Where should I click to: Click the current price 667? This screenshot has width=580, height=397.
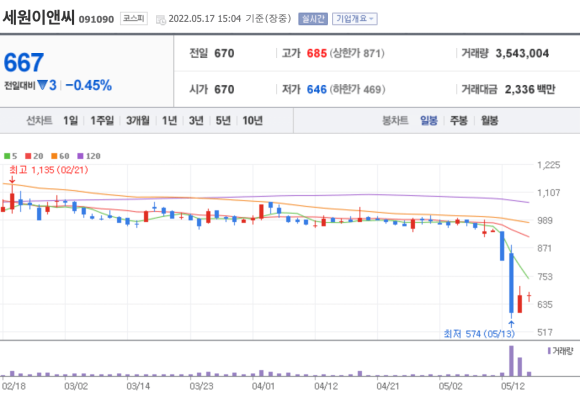24,62
